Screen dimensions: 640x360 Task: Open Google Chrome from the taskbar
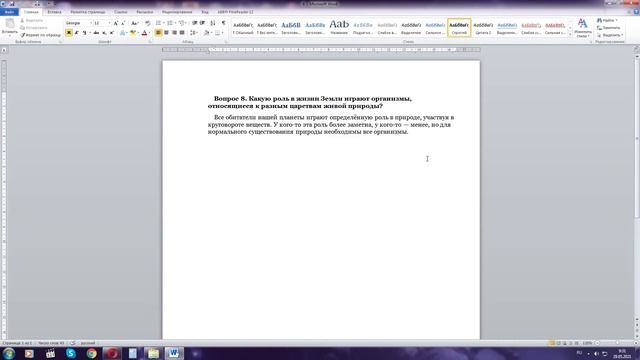(x=91, y=353)
